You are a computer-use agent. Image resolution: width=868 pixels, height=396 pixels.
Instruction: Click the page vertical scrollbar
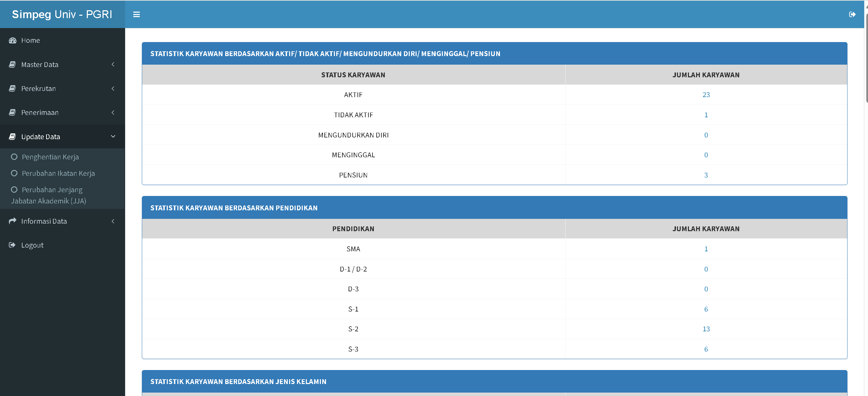866,58
